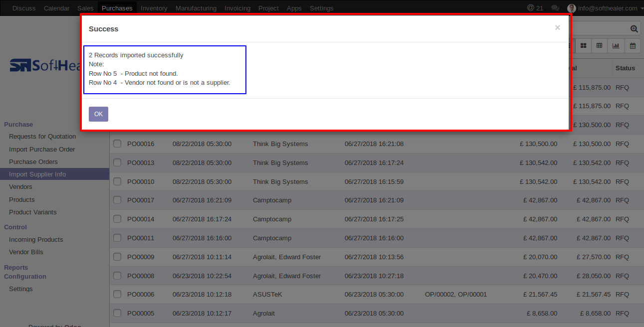
Task: Toggle the PO00009 row checkbox
Action: (x=117, y=257)
